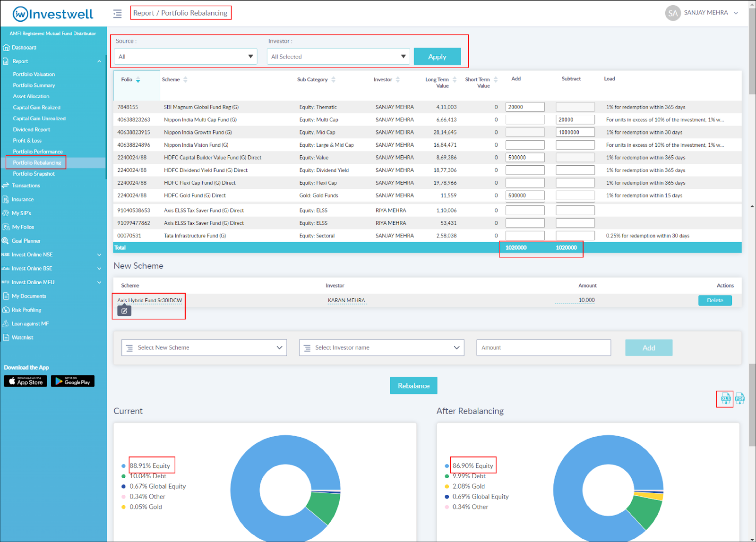
Task: Open Capital Gain Realized report
Action: click(37, 108)
